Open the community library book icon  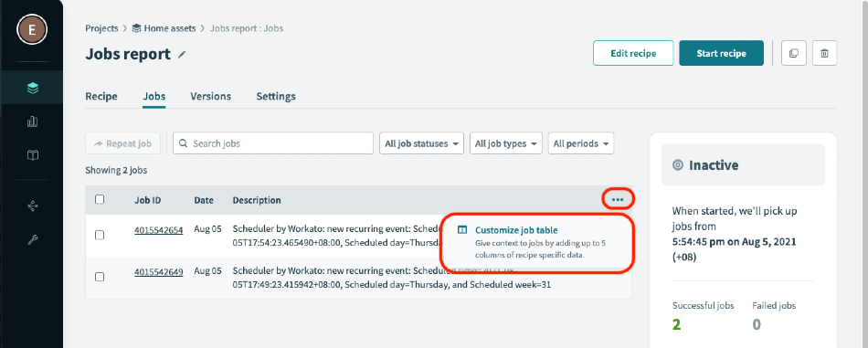pyautogui.click(x=33, y=155)
